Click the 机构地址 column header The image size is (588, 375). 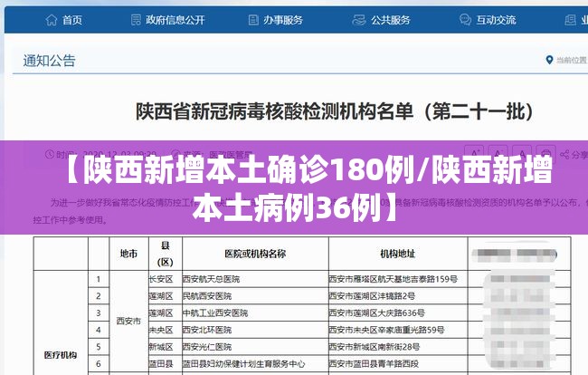pos(397,254)
